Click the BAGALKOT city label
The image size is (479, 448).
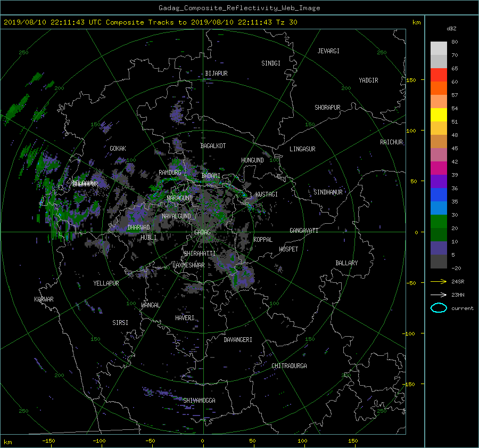click(213, 146)
